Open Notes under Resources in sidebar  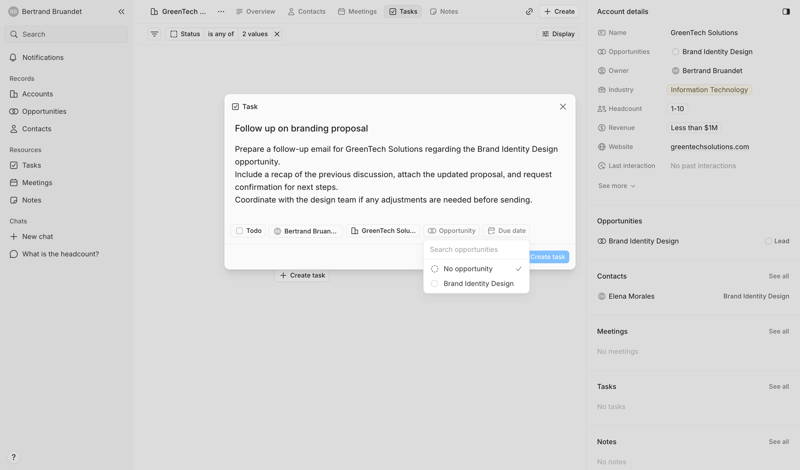coord(26,200)
